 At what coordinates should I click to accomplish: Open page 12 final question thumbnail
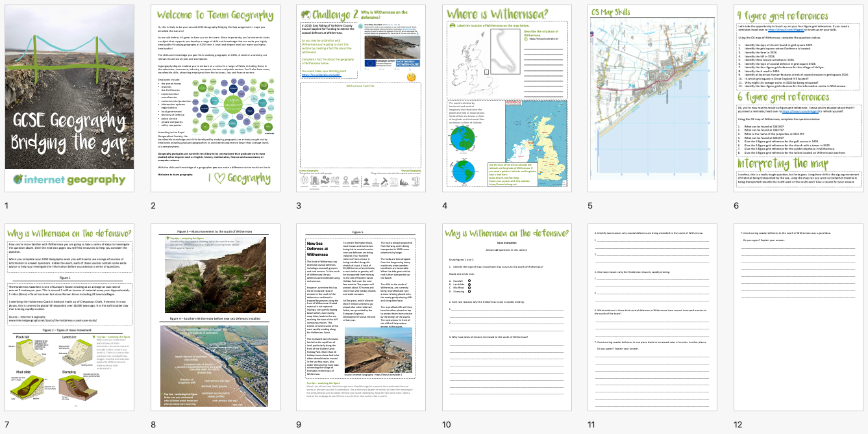point(799,318)
